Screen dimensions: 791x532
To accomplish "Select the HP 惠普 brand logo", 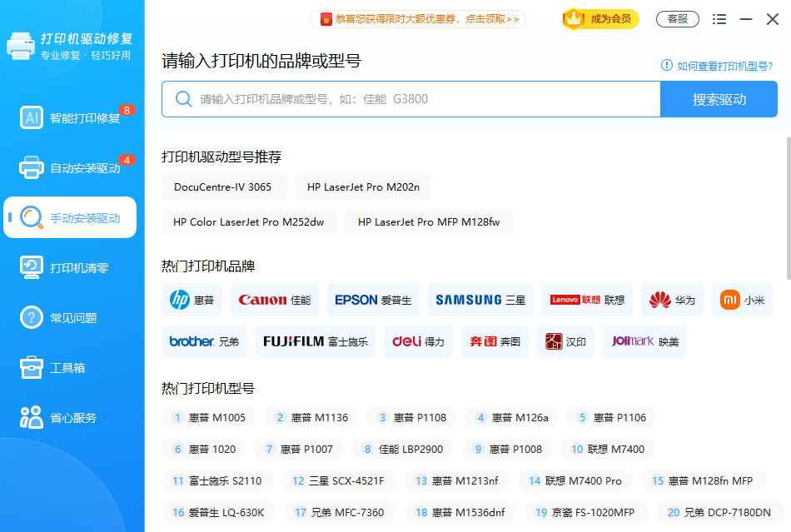I will [x=192, y=300].
